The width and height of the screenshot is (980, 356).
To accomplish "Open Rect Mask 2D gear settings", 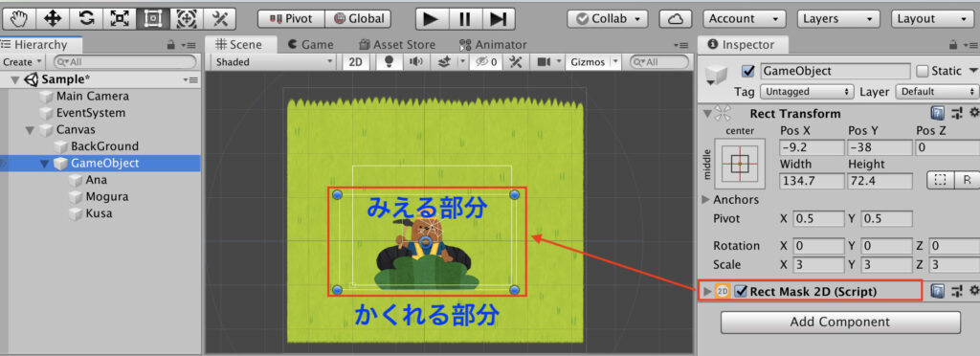I will (973, 290).
